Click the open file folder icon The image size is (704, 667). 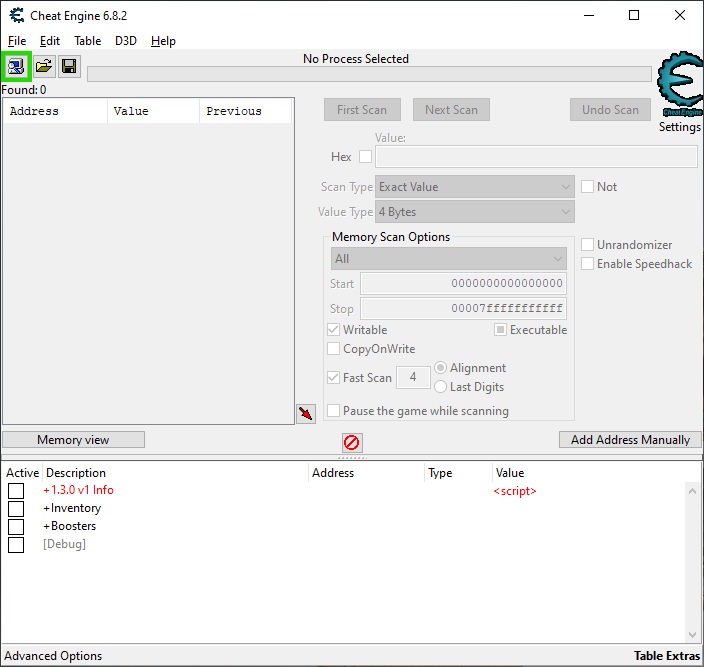pos(44,67)
